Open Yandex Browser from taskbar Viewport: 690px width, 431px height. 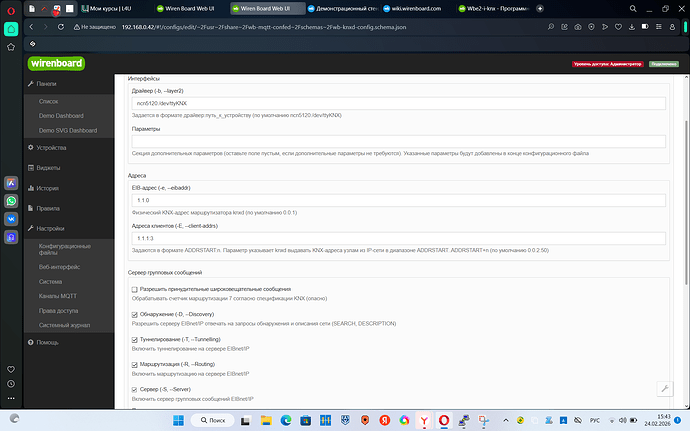(424, 420)
